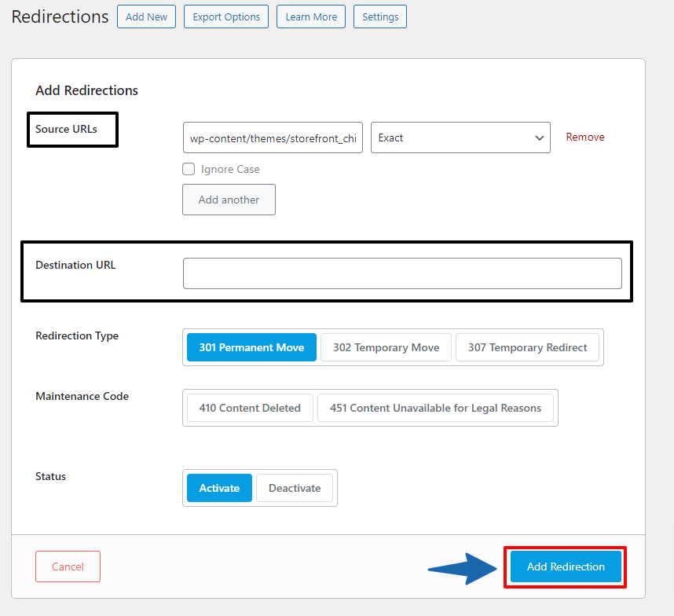Screen dimensions: 674x616
Task: Choose 451 Content Unavailable for Legal Reasons
Action: point(435,408)
